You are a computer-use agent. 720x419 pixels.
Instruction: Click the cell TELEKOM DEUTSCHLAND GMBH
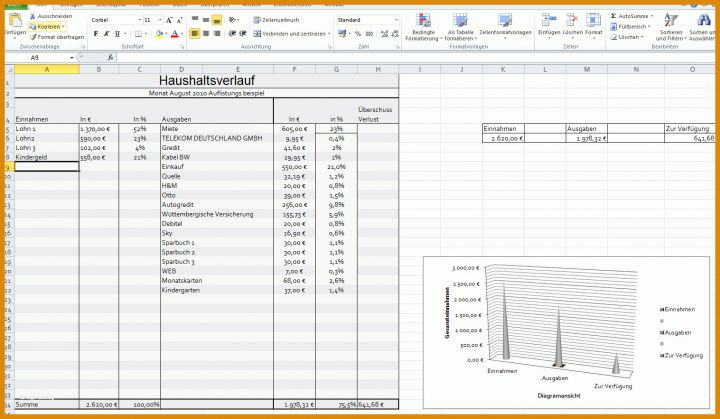(x=212, y=138)
